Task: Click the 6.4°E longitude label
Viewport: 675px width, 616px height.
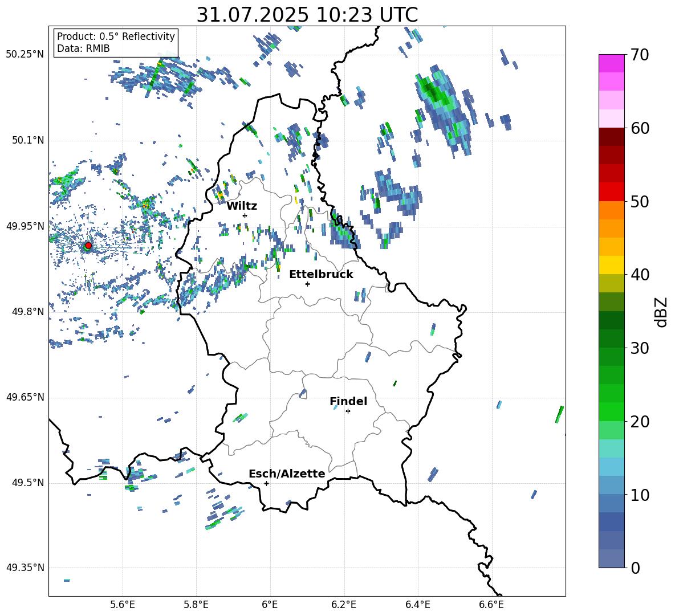Action: pyautogui.click(x=417, y=605)
